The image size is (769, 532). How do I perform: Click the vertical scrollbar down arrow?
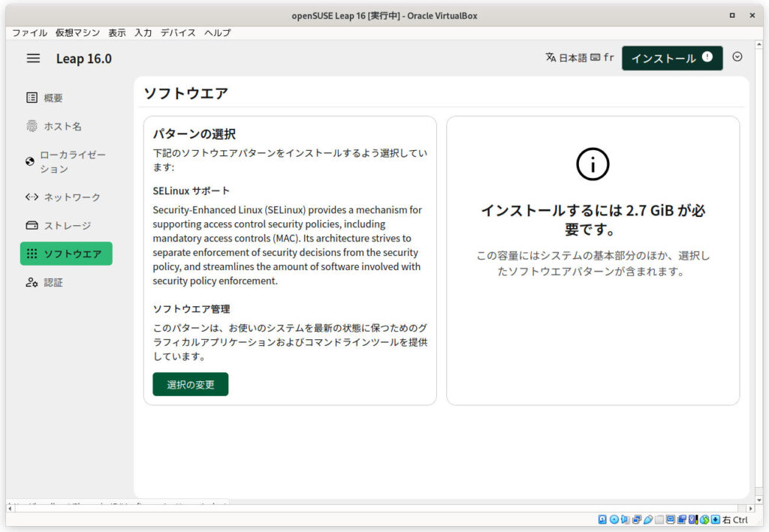point(759,500)
